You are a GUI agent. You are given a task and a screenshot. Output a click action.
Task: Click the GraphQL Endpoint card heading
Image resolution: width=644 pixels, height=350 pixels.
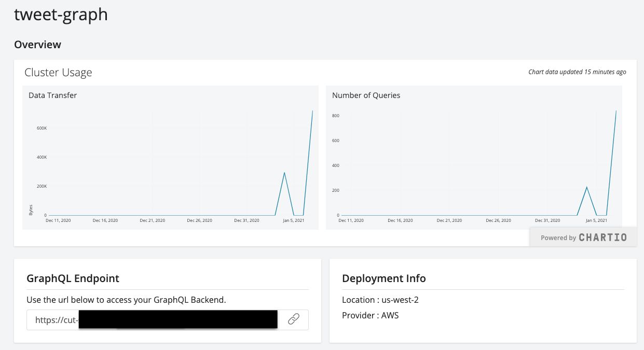73,278
